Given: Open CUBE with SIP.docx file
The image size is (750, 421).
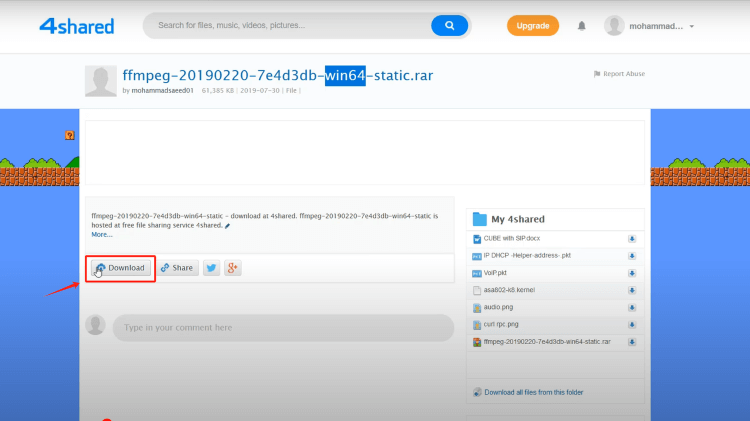Looking at the screenshot, I should click(x=512, y=238).
